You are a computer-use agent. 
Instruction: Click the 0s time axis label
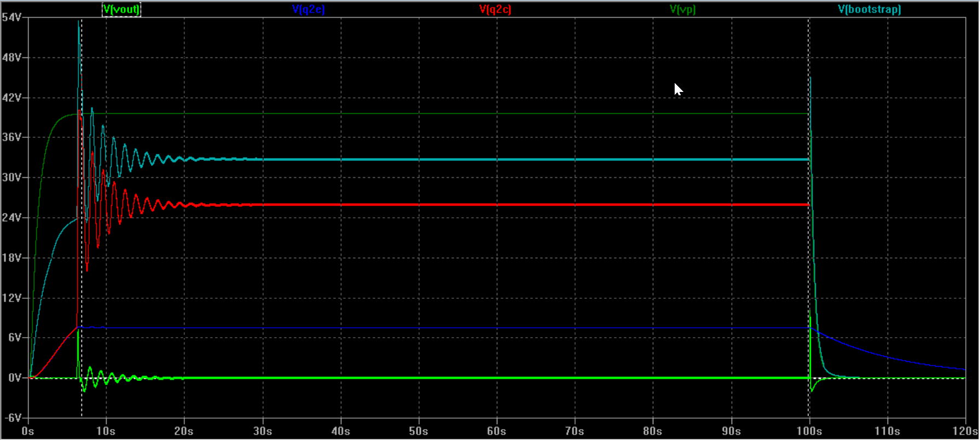28,431
